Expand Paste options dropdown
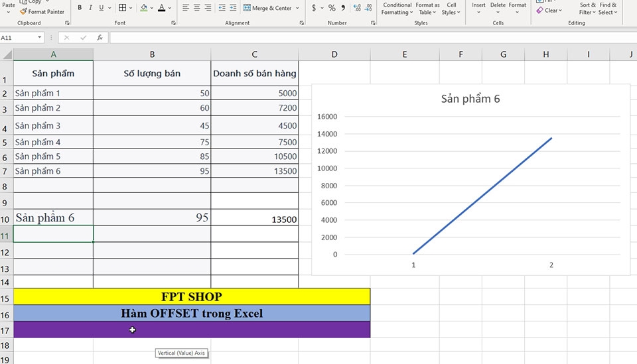The width and height of the screenshot is (637, 364). (x=9, y=13)
